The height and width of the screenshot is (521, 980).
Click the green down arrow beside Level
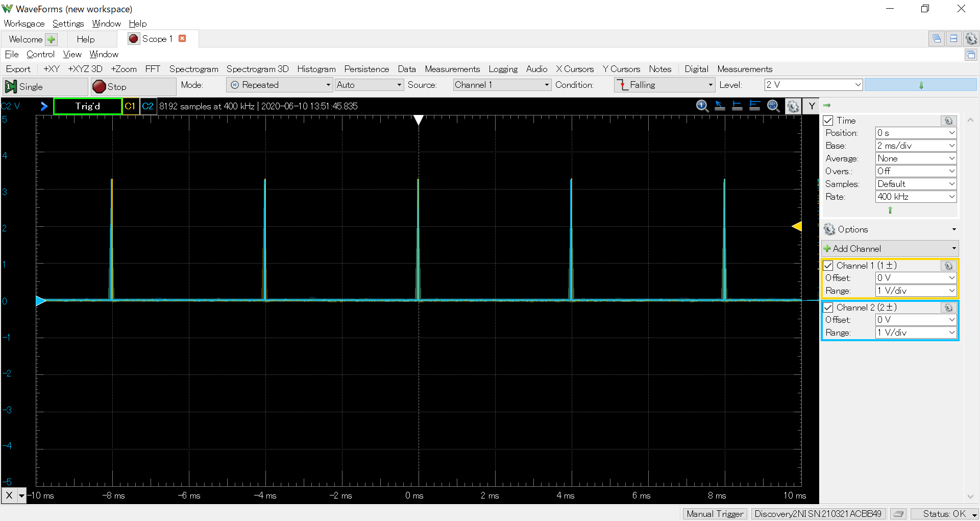(921, 85)
